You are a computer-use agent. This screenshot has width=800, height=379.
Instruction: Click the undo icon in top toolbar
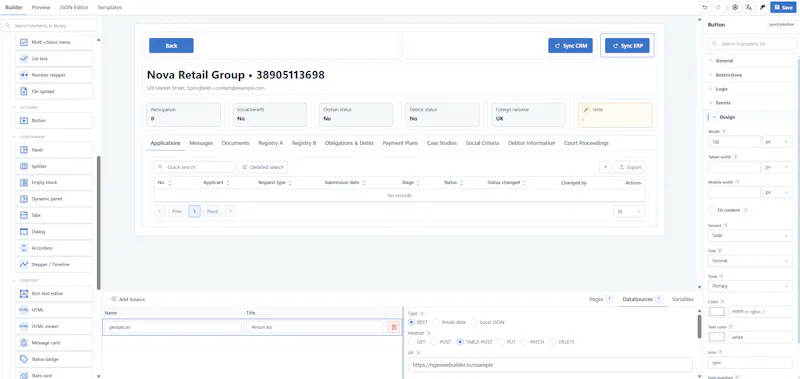click(705, 7)
